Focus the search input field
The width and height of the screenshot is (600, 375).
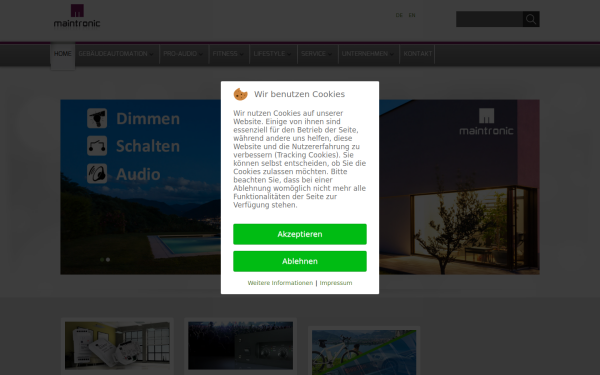tap(489, 19)
